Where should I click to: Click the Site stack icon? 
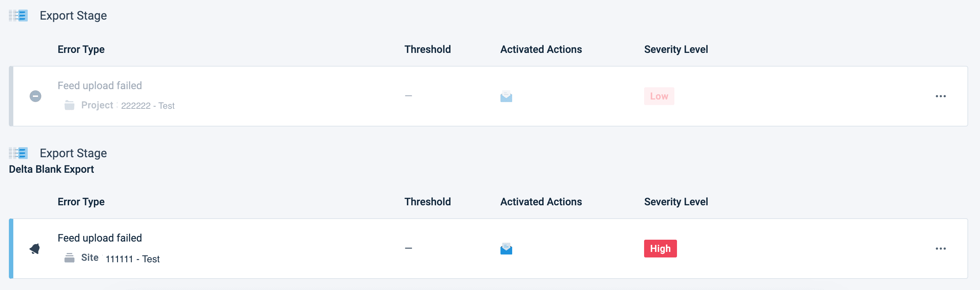[69, 258]
